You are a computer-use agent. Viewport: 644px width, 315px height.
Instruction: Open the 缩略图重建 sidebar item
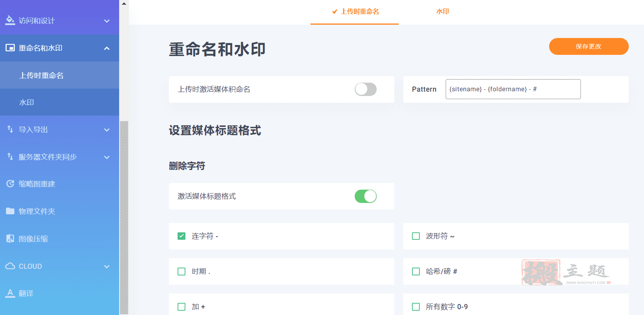point(60,184)
